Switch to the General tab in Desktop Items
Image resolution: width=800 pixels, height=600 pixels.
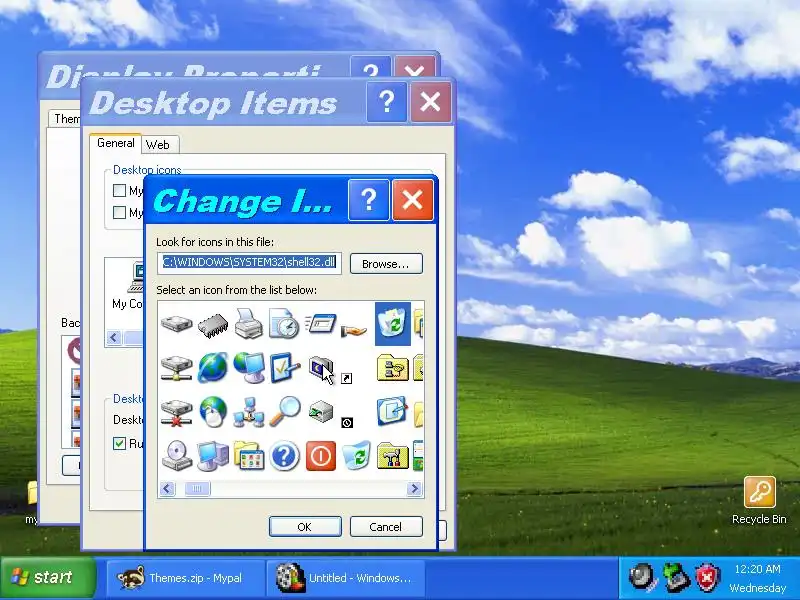click(116, 143)
